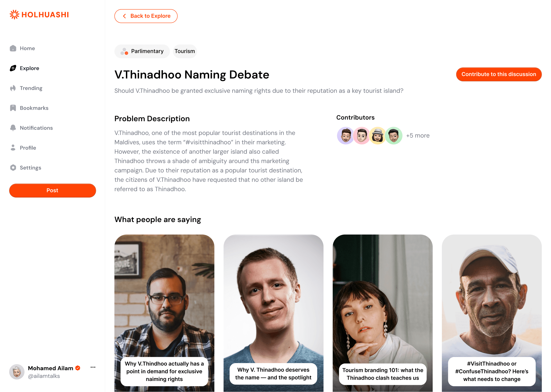
Task: Open Settings via the hexagon gear icon
Action: coord(13,167)
